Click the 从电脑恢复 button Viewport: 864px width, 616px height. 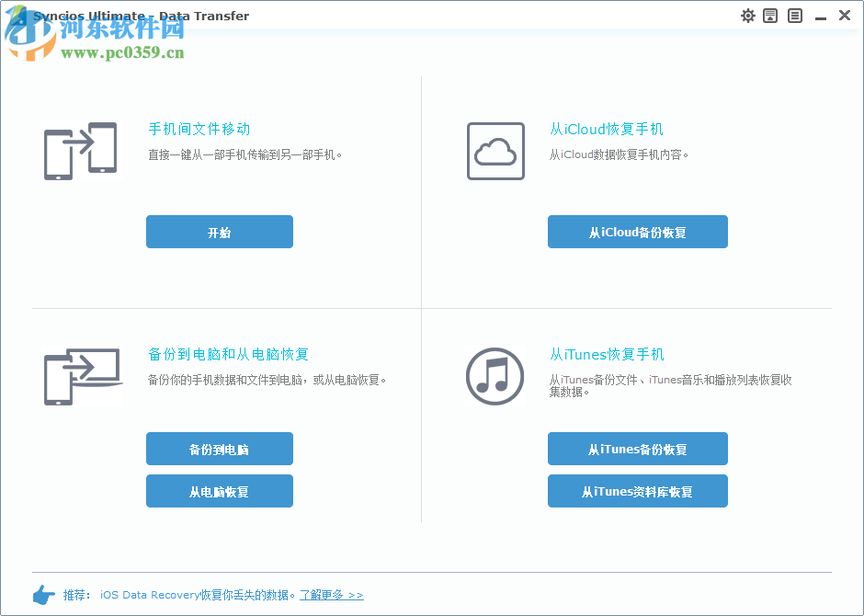tap(219, 491)
